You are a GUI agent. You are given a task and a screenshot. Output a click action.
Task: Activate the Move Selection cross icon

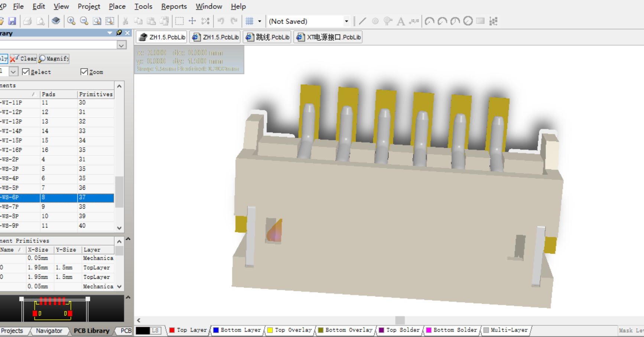click(x=192, y=21)
